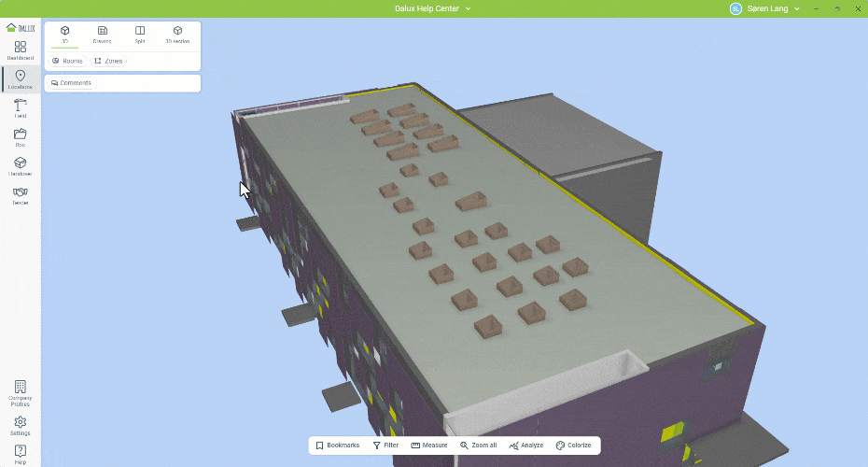Expand the Dalux Help Center project dropdown
The image size is (868, 467).
(433, 8)
